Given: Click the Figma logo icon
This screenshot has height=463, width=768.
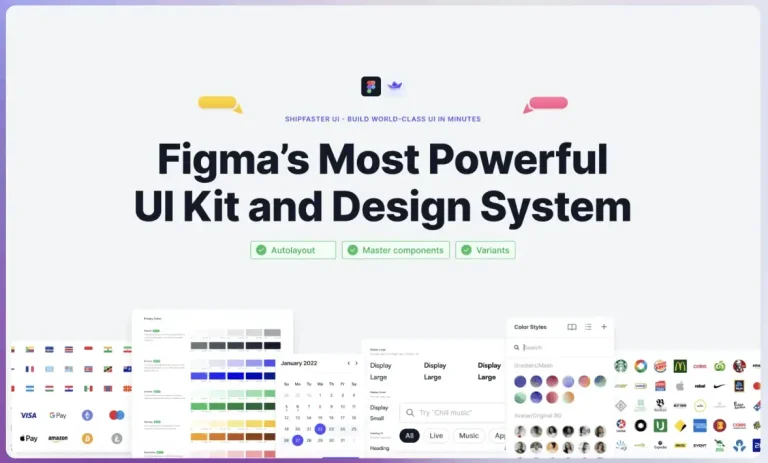Looking at the screenshot, I should pos(371,87).
